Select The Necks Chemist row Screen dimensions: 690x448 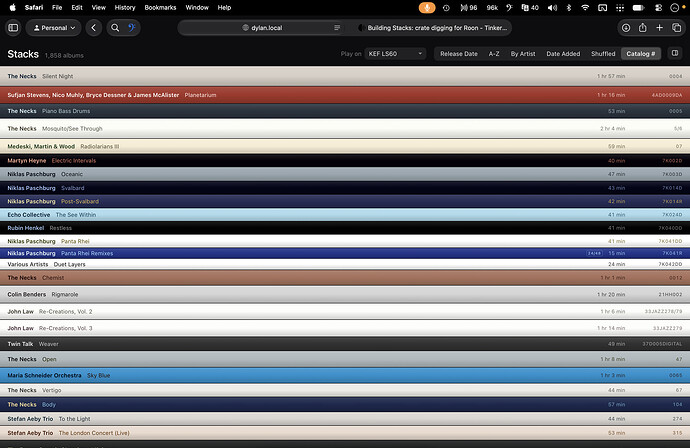tap(345, 278)
